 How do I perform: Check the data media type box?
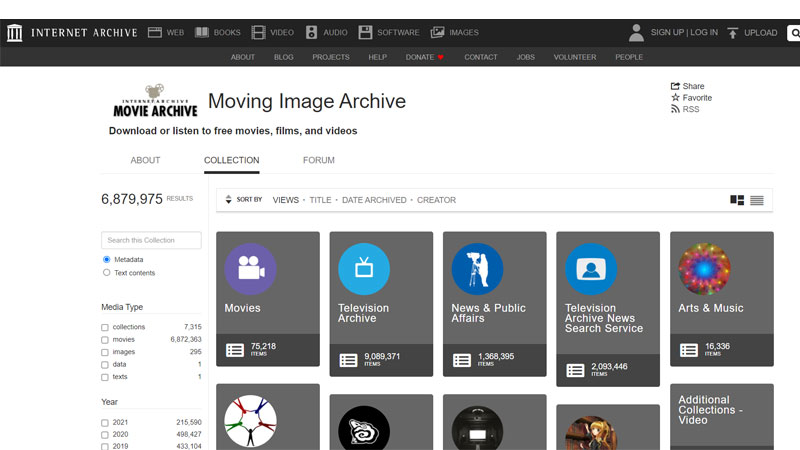pos(105,365)
